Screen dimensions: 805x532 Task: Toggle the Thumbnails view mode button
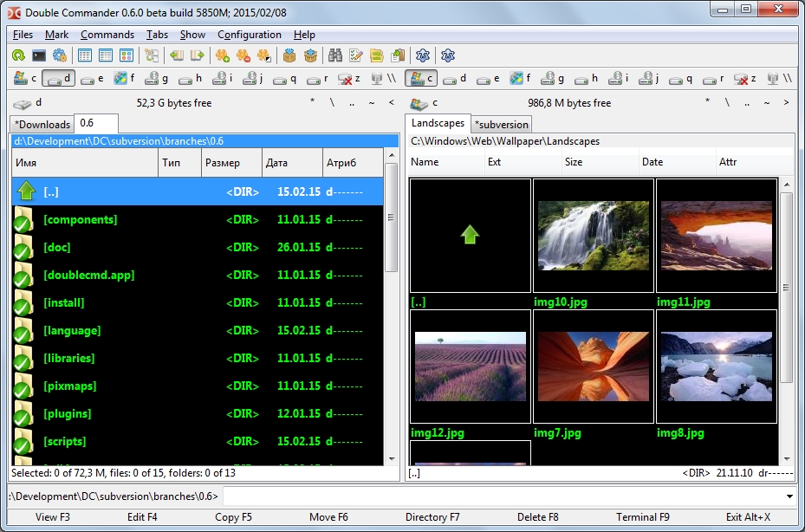127,55
